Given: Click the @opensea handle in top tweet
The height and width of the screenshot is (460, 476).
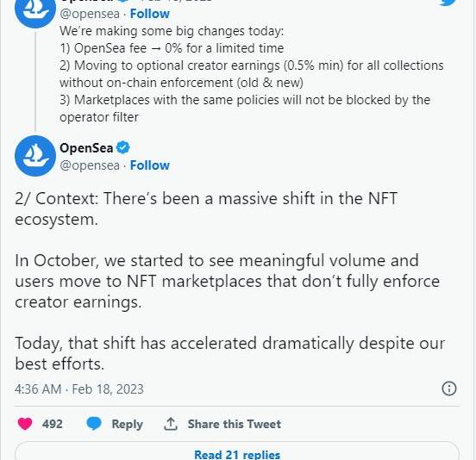Looking at the screenshot, I should [x=90, y=14].
